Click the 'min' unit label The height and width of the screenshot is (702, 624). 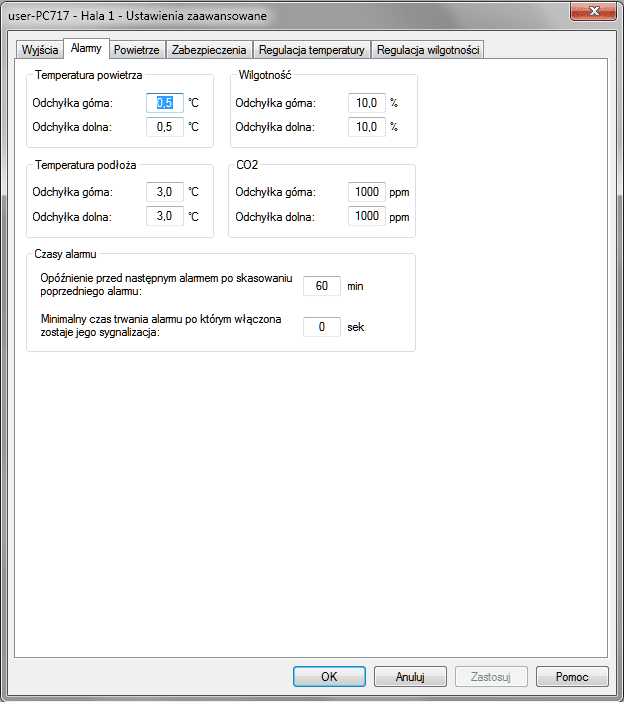pos(355,287)
